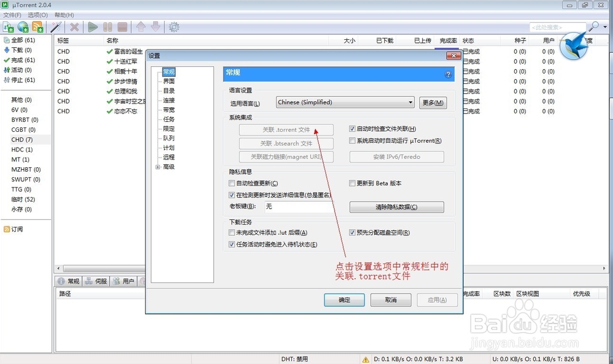Viewport: 613px width, 364px height.
Task: Open the Chinese (Simplified) language dropdown
Action: coord(345,102)
